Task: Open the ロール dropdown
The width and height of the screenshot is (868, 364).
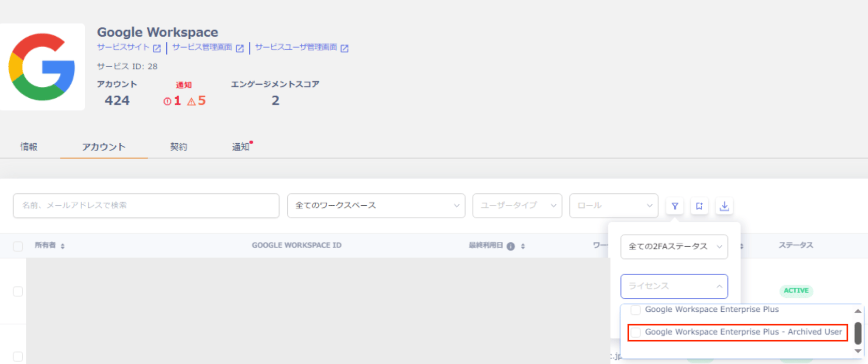Action: 614,206
